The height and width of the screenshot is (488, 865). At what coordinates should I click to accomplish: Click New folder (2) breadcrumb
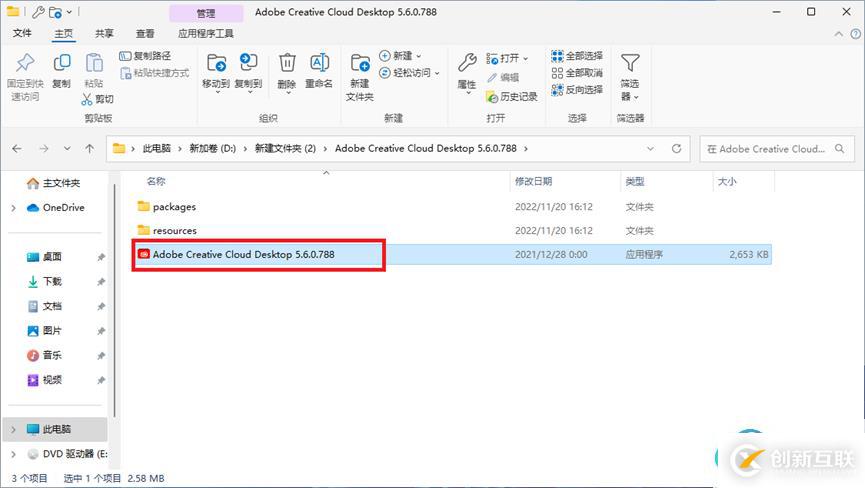285,148
